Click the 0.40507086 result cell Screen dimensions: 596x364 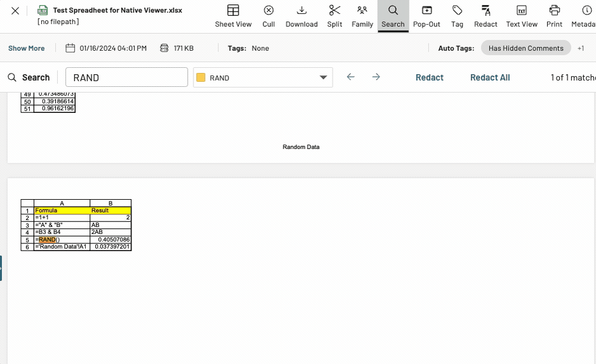[x=110, y=240]
